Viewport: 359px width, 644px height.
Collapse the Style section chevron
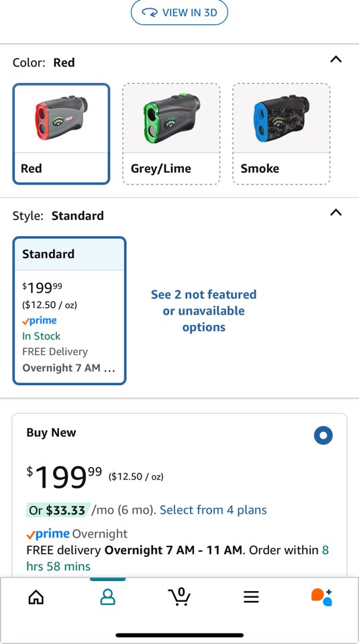[336, 213]
